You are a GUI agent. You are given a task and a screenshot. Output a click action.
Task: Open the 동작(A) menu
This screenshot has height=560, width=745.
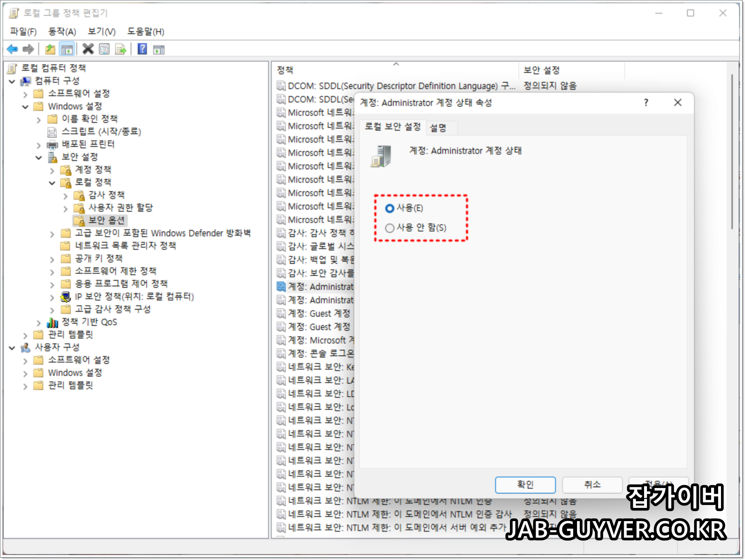(62, 31)
